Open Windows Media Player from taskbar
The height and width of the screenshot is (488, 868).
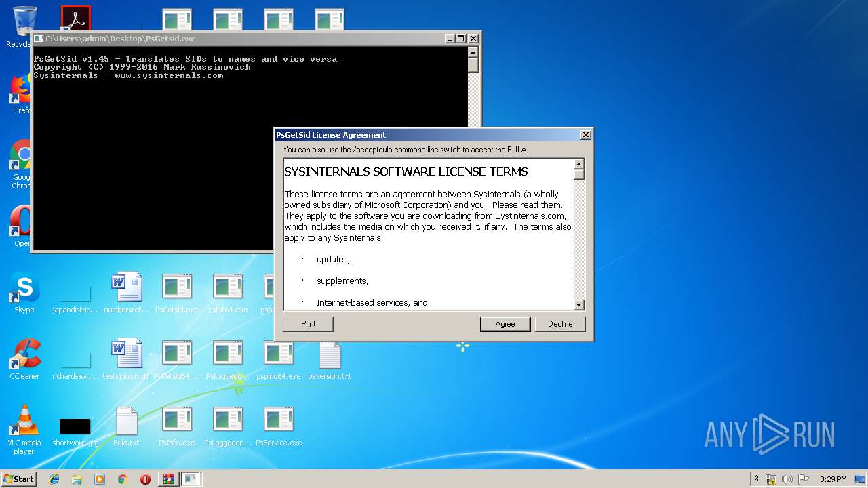(x=100, y=479)
